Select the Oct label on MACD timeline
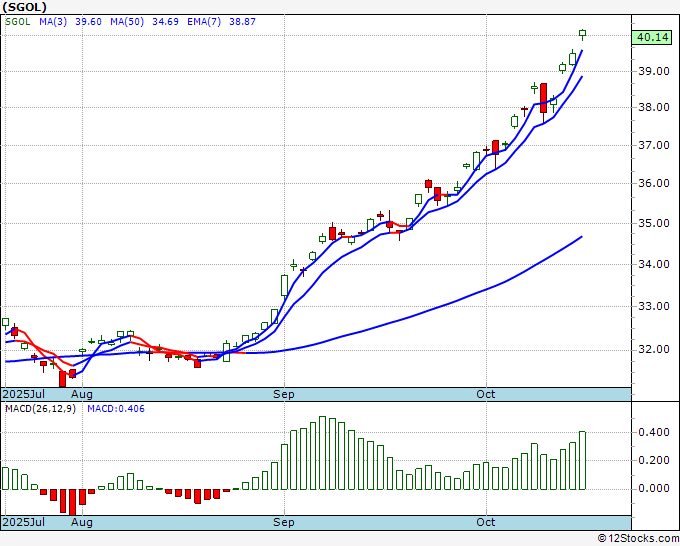This screenshot has height=546, width=680. pyautogui.click(x=485, y=522)
